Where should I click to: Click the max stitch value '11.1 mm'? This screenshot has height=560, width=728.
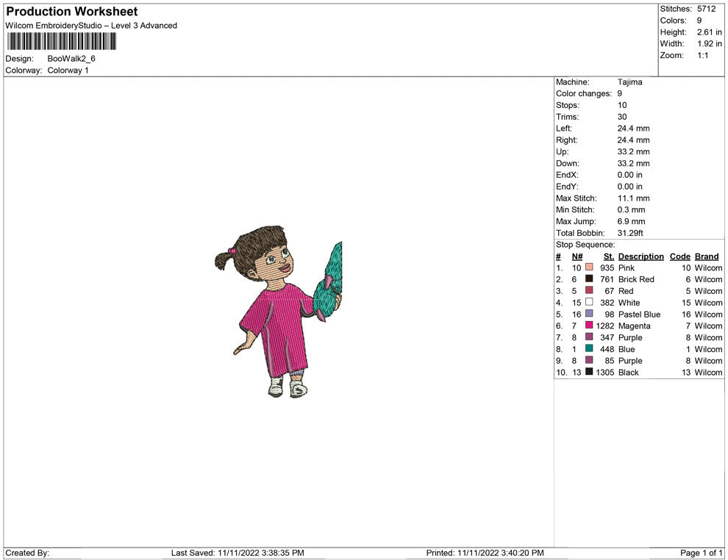tap(633, 198)
